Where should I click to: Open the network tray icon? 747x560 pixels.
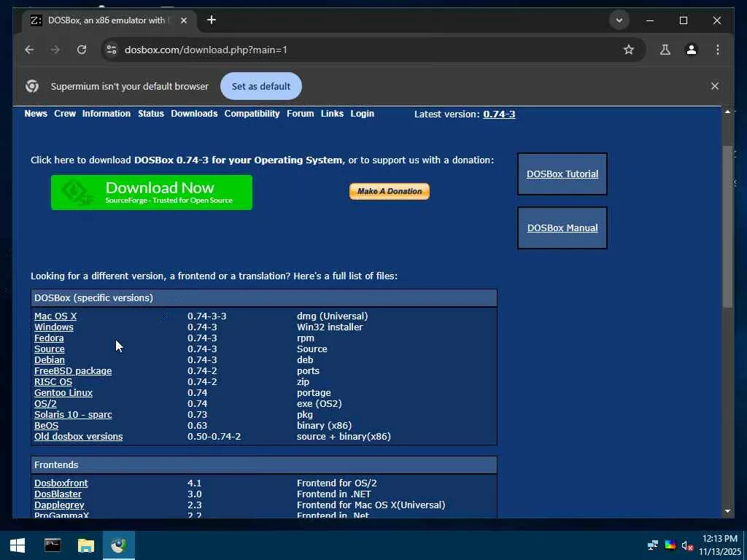pos(653,545)
